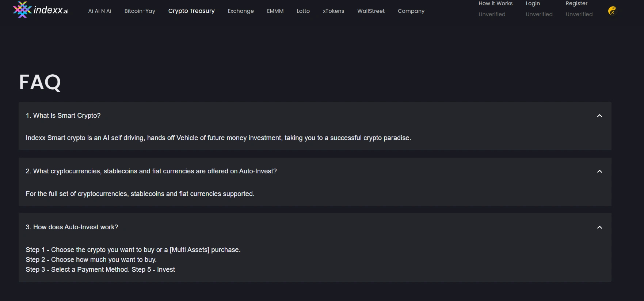The image size is (644, 301).
Task: Collapse the 'What is Smart Crypto?' chevron
Action: click(x=599, y=116)
